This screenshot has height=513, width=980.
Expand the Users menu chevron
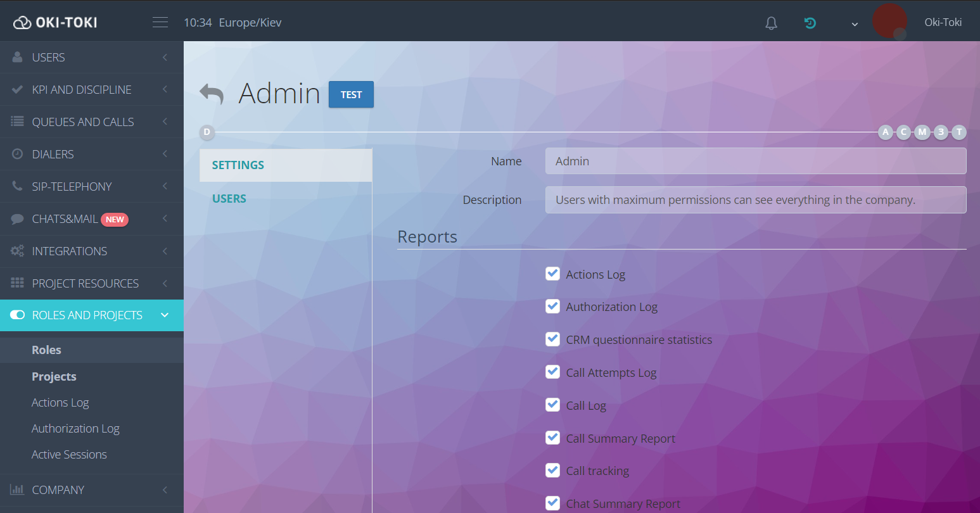(165, 57)
